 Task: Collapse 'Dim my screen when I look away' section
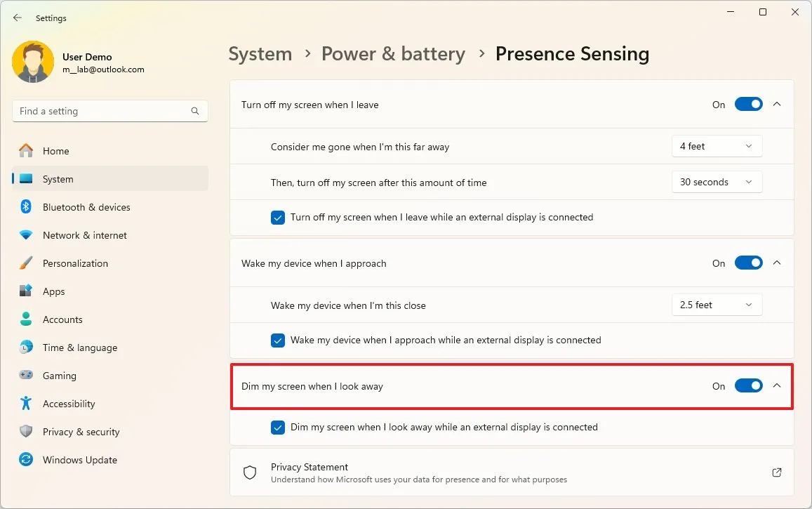point(777,385)
